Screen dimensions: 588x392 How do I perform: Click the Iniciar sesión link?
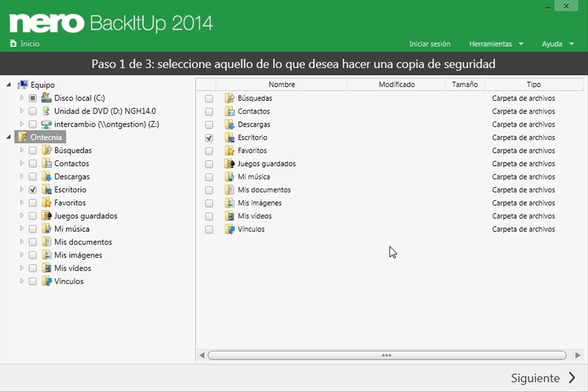pos(430,44)
